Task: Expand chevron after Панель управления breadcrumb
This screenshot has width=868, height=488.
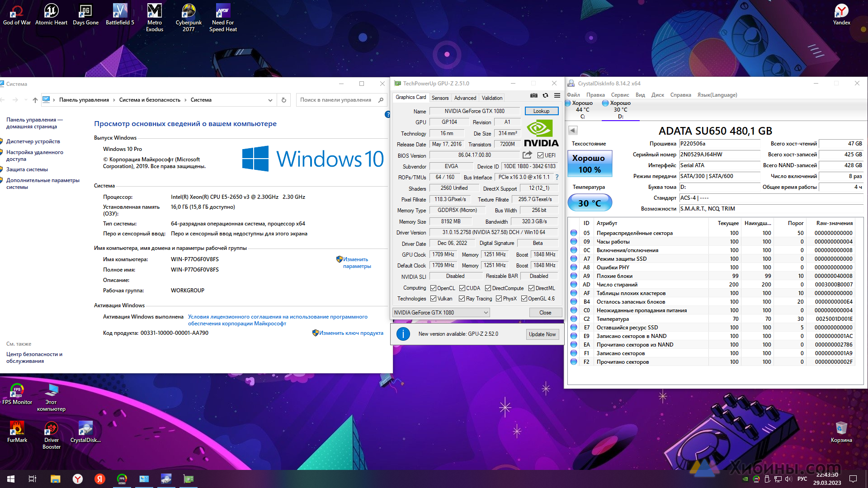Action: (x=113, y=100)
